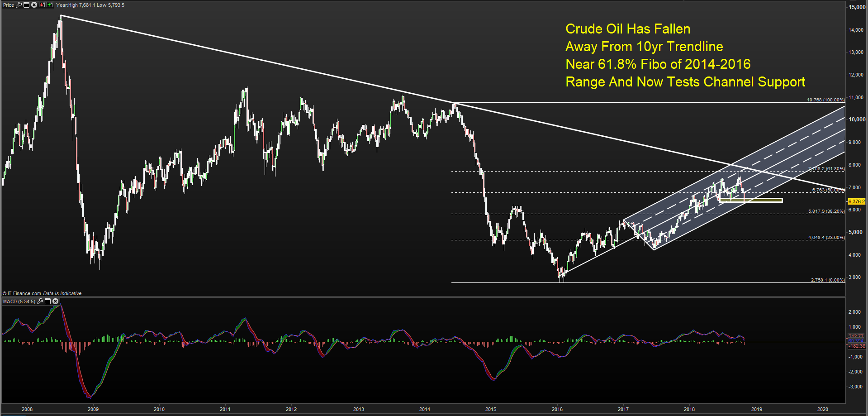The image size is (868, 416).
Task: Remove the Price panel with X icon
Action: (x=34, y=5)
